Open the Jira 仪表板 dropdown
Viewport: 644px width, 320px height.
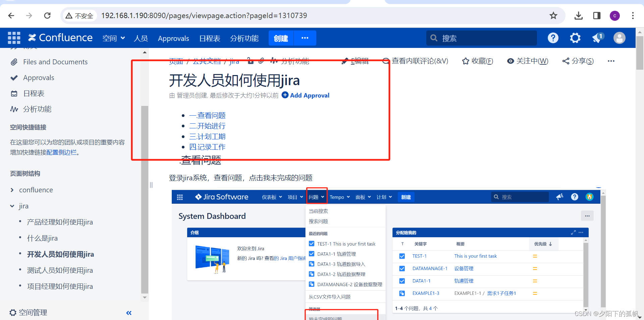(272, 197)
